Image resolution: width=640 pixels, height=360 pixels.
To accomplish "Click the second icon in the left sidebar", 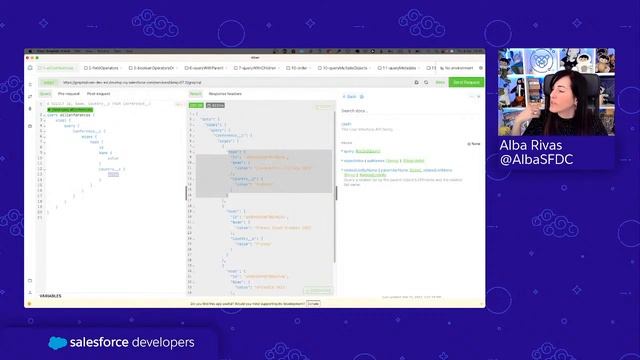I will pyautogui.click(x=30, y=97).
